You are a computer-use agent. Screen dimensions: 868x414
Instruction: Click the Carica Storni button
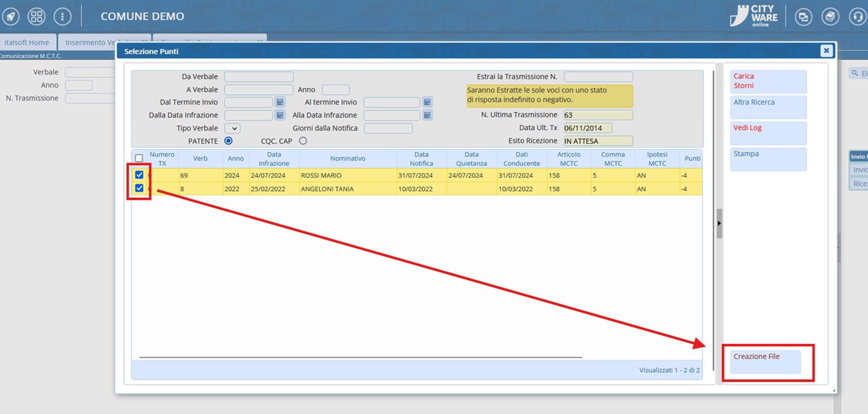768,81
